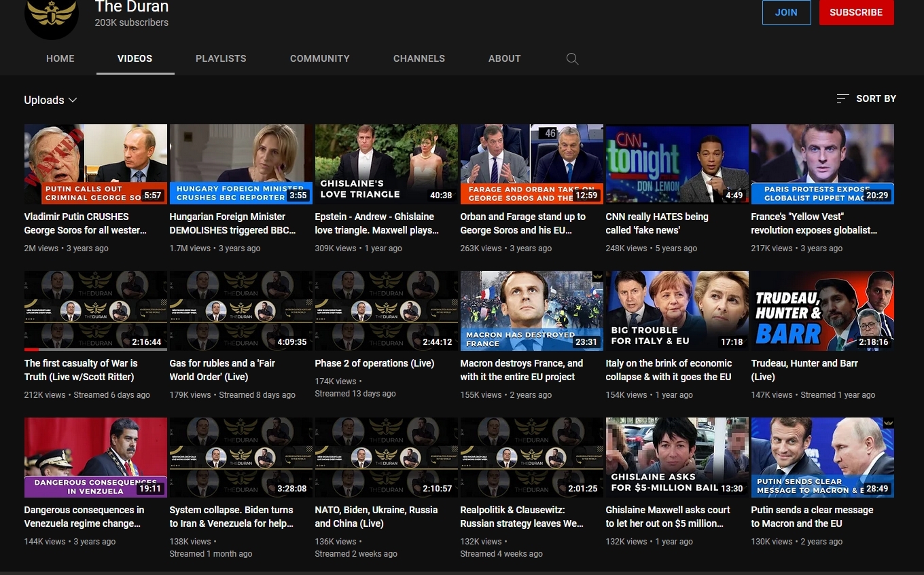Click '203K subscribers' text

[x=132, y=22]
